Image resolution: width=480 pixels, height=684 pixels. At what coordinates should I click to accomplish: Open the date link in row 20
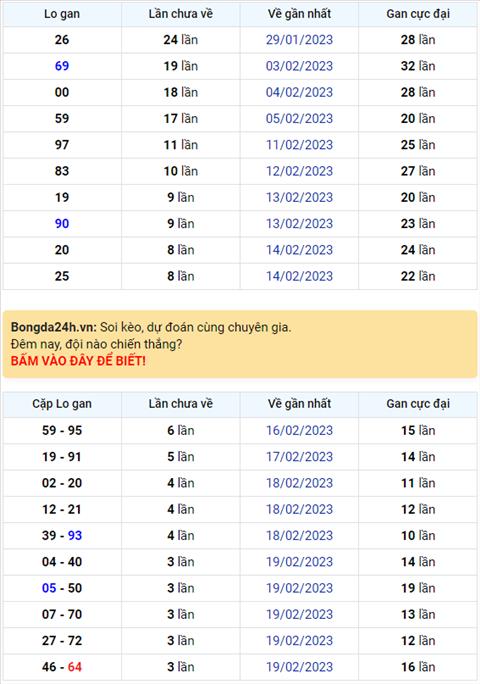click(x=299, y=250)
